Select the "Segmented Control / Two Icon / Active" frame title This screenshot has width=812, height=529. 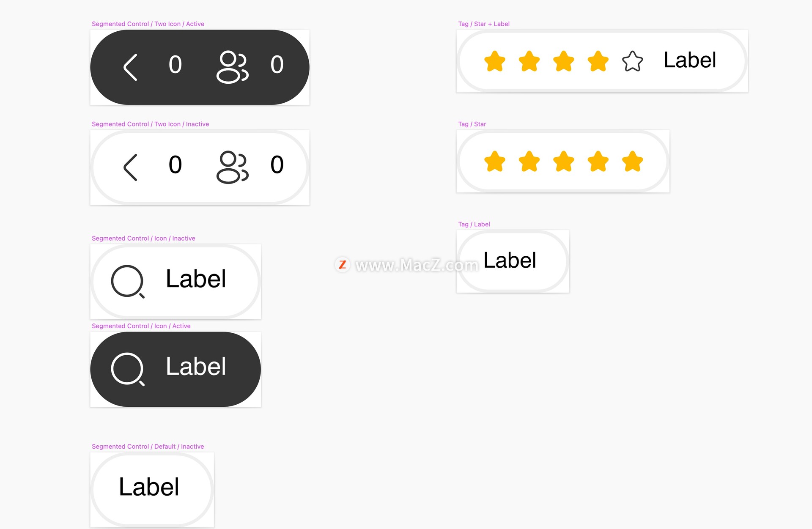point(148,24)
